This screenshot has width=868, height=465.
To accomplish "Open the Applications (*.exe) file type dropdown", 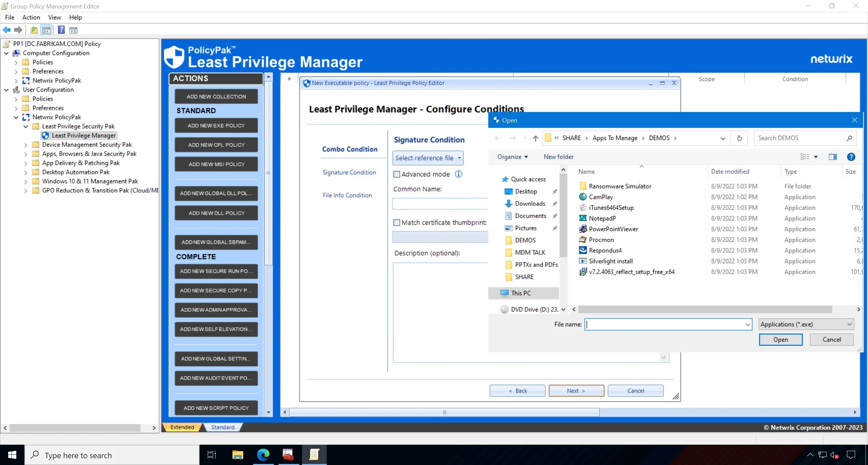I will (806, 324).
